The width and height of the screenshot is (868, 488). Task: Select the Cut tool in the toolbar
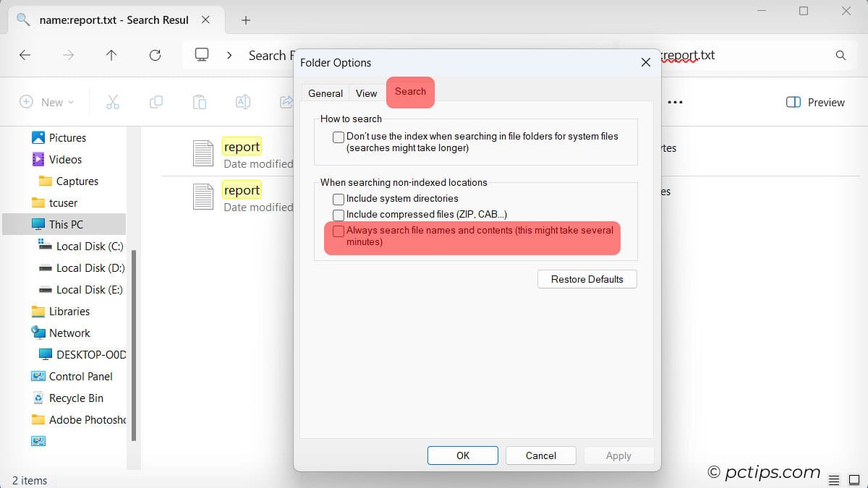[113, 102]
